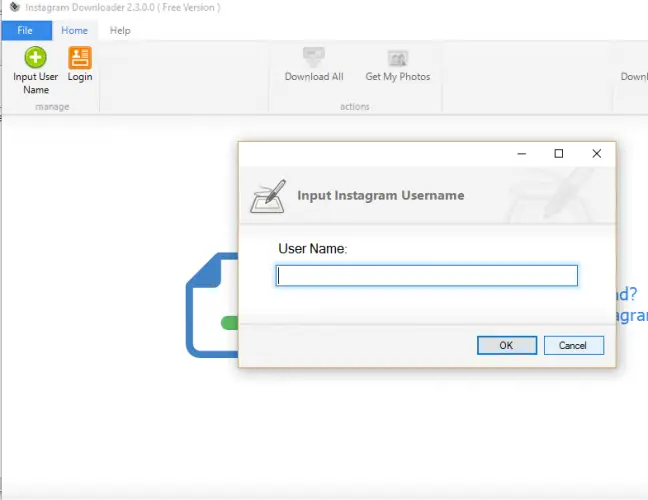Maximize the username dialog window
Image resolution: width=648 pixels, height=500 pixels.
[559, 154]
